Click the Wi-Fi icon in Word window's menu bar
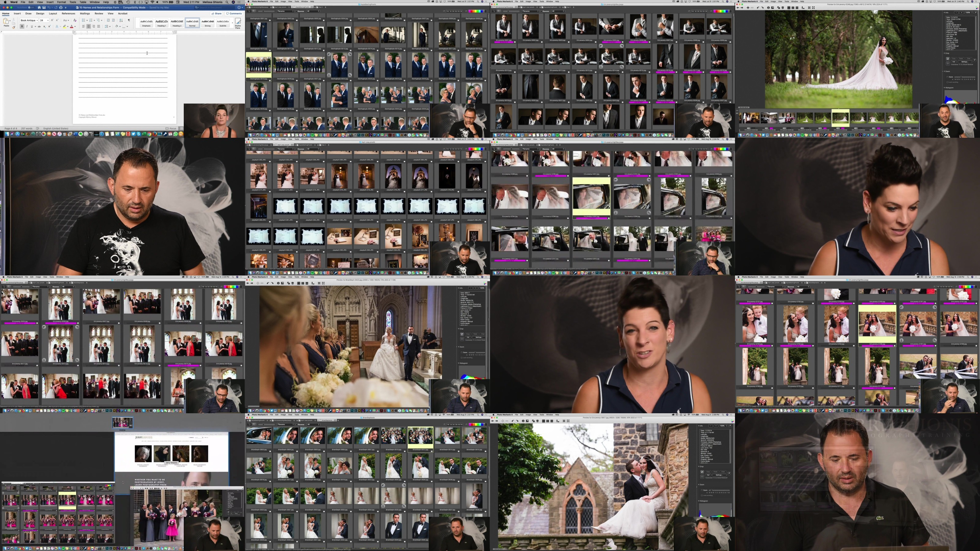Screen dimensions: 980x551 coord(152,2)
